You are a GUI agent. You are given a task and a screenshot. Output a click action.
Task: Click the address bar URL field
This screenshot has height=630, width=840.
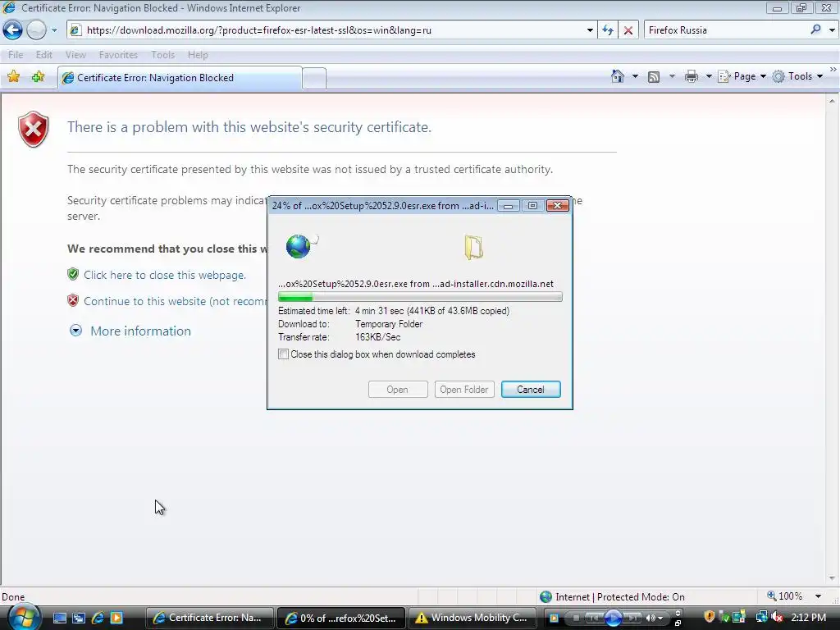pos(332,30)
